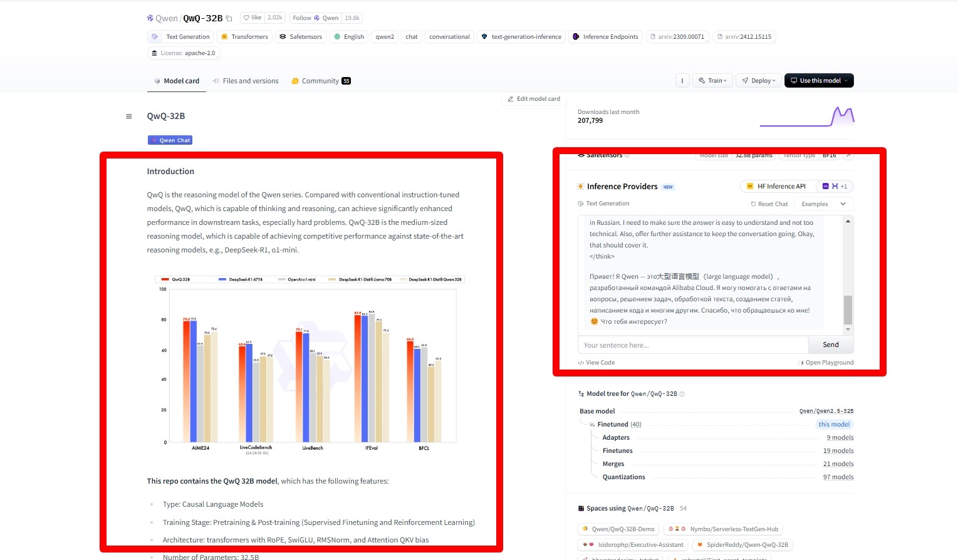Click the Introduction heading
Image resolution: width=958 pixels, height=560 pixels.
(x=170, y=172)
